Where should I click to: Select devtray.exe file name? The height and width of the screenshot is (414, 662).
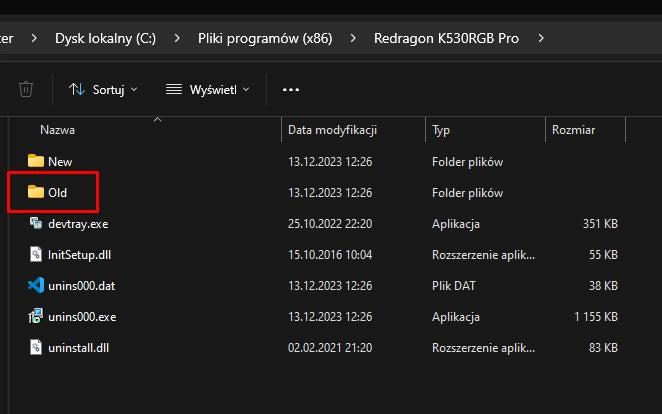(78, 224)
